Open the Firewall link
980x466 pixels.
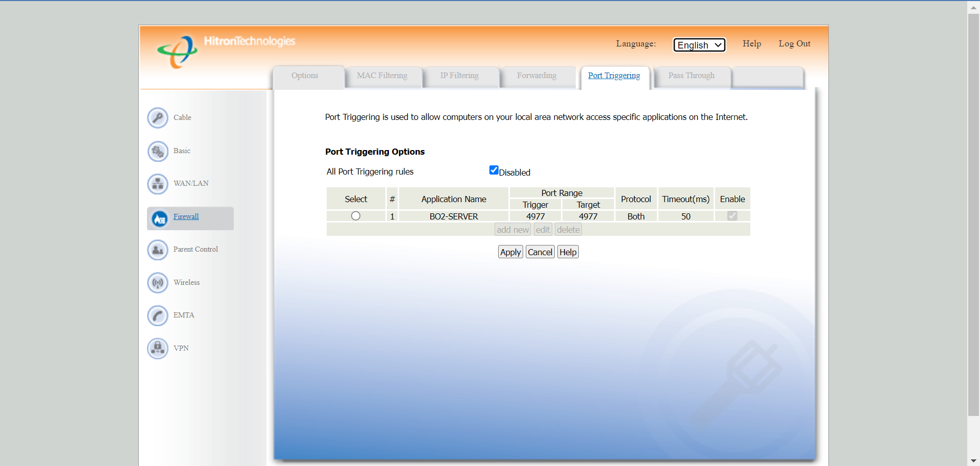coord(186,216)
